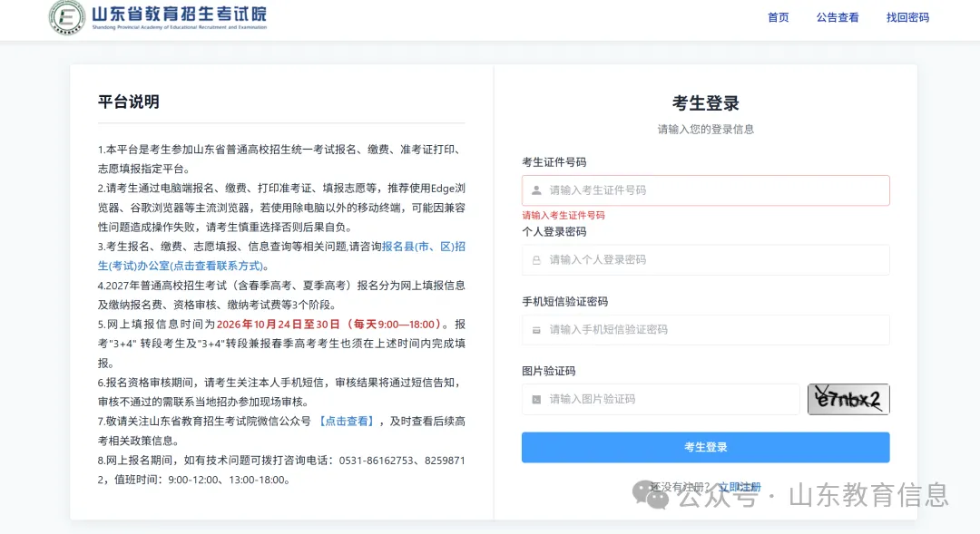Focus the 个人登录密码 input field
Screen dimensions: 980x534
coord(706,260)
